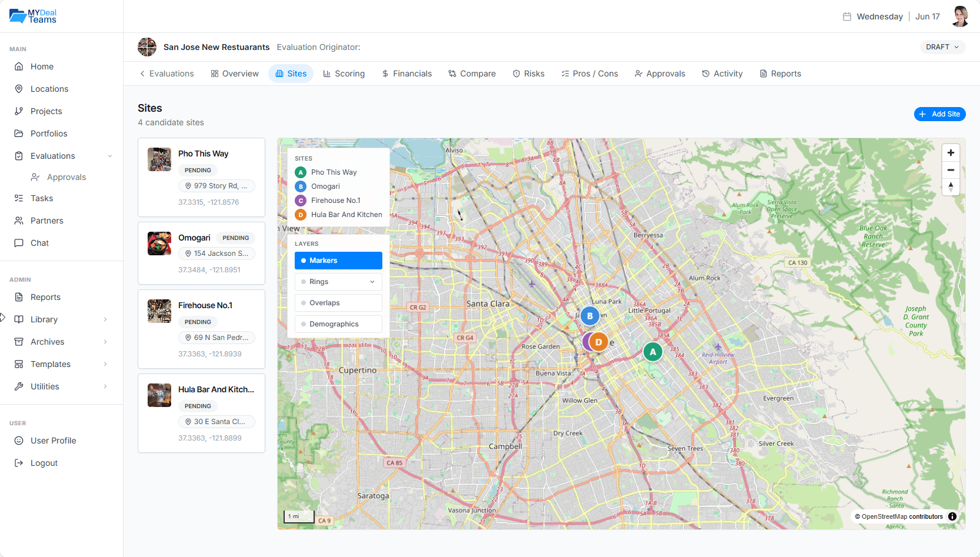Click the San Jose New Restuarants avatar
The image size is (980, 557).
click(147, 47)
